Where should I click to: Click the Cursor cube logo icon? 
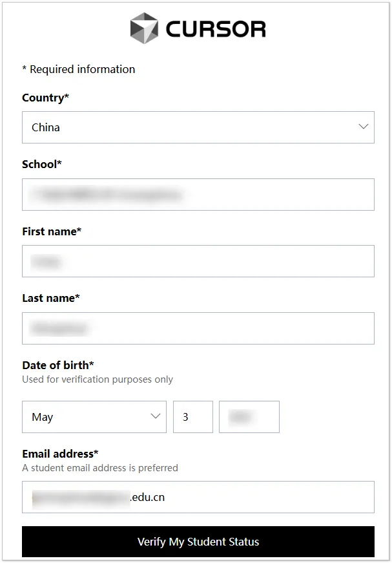[144, 28]
